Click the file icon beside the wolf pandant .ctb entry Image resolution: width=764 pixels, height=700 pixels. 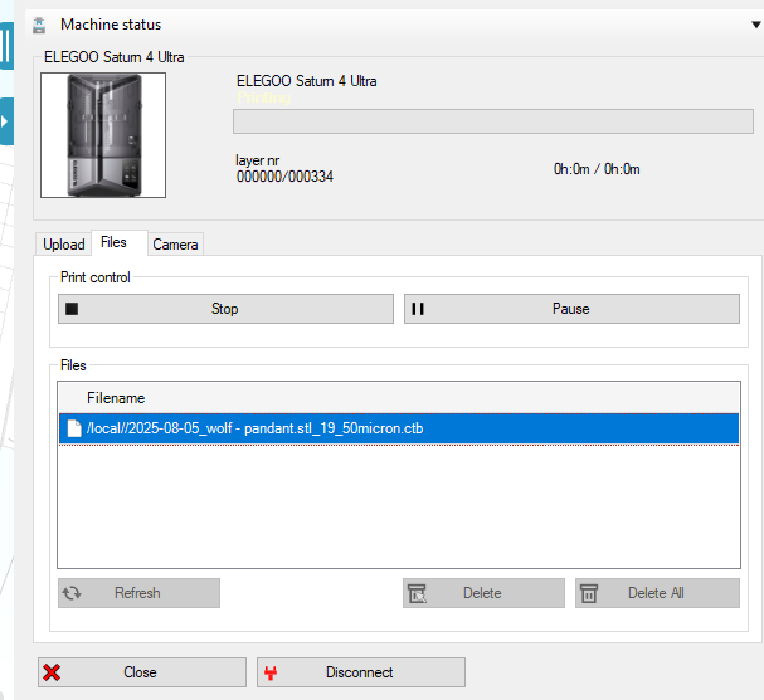[x=74, y=429]
